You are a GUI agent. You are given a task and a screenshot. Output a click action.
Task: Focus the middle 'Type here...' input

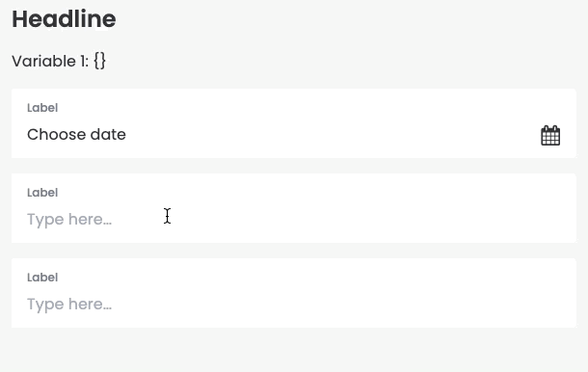tap(294, 208)
